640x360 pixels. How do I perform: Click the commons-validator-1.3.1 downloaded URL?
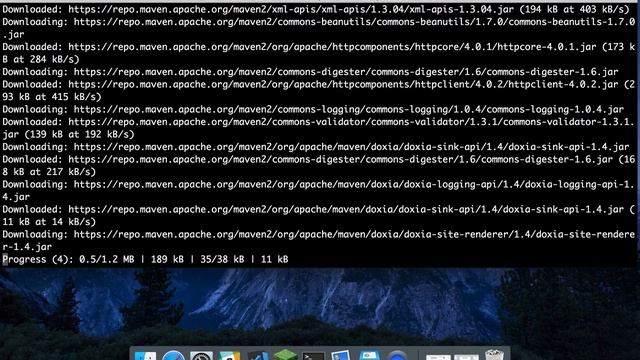(352, 122)
